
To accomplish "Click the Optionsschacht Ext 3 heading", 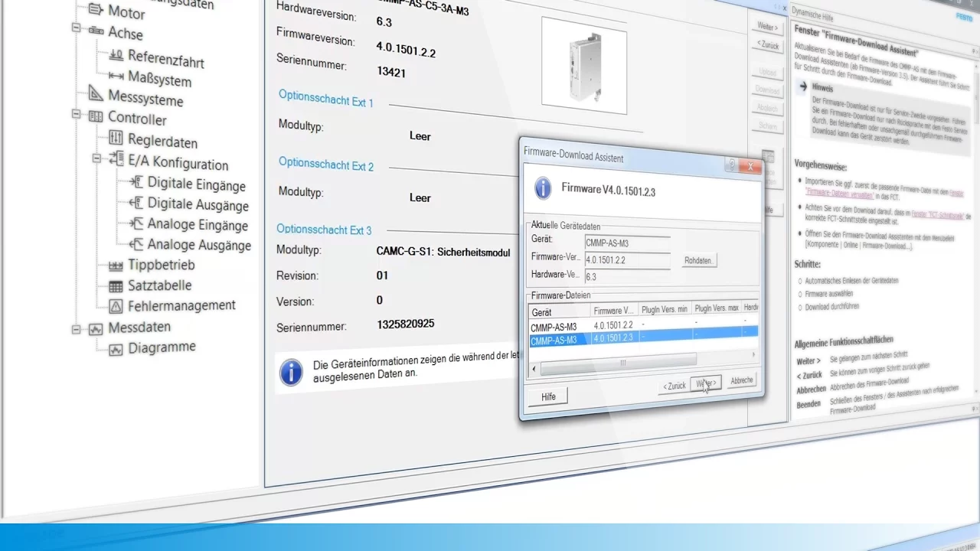I will pyautogui.click(x=324, y=229).
